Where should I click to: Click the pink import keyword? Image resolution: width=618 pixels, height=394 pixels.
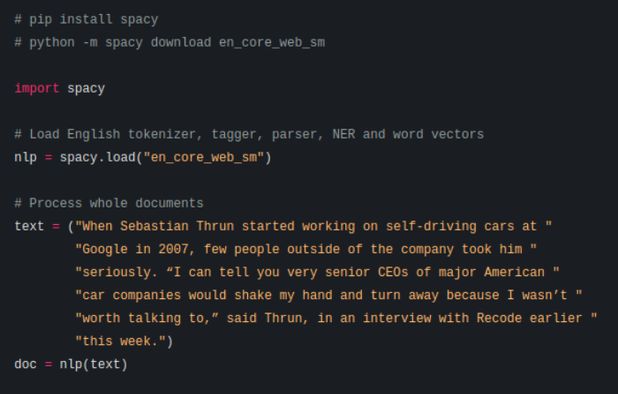(x=37, y=88)
